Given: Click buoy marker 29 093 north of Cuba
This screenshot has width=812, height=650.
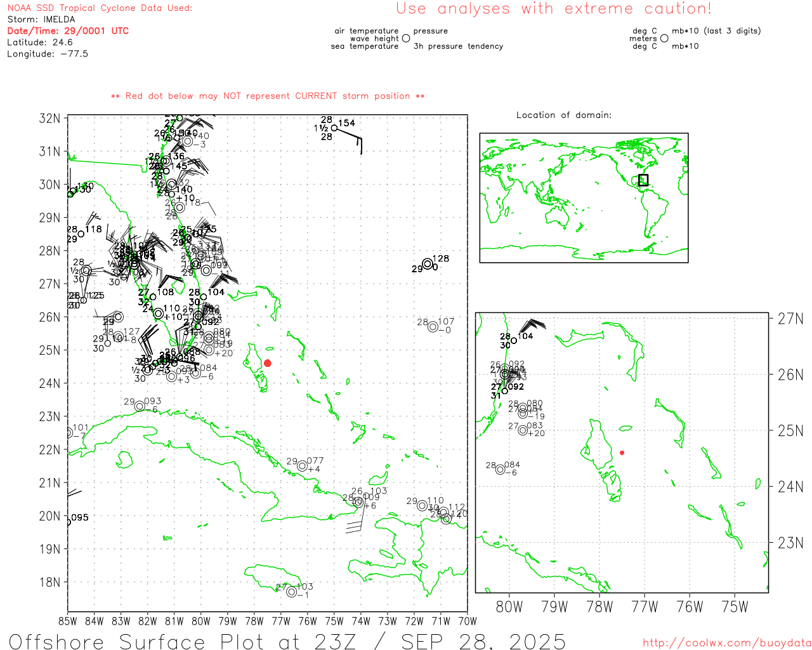Looking at the screenshot, I should [140, 406].
